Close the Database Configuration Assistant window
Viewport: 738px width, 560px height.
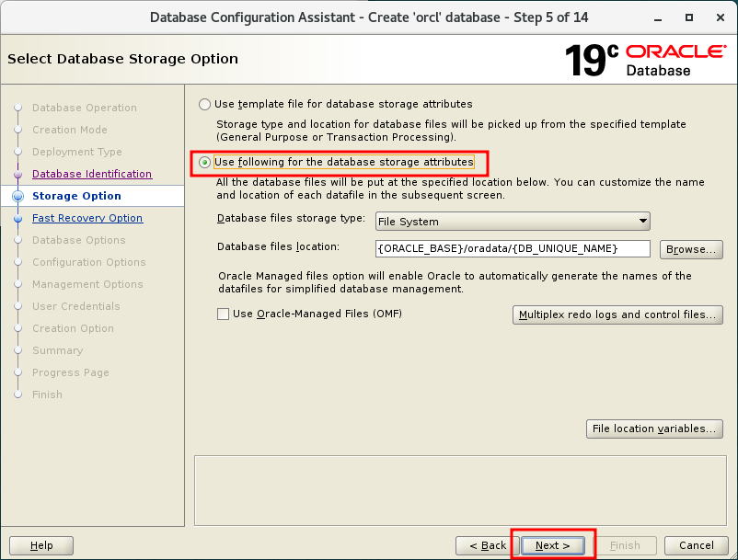pos(721,17)
